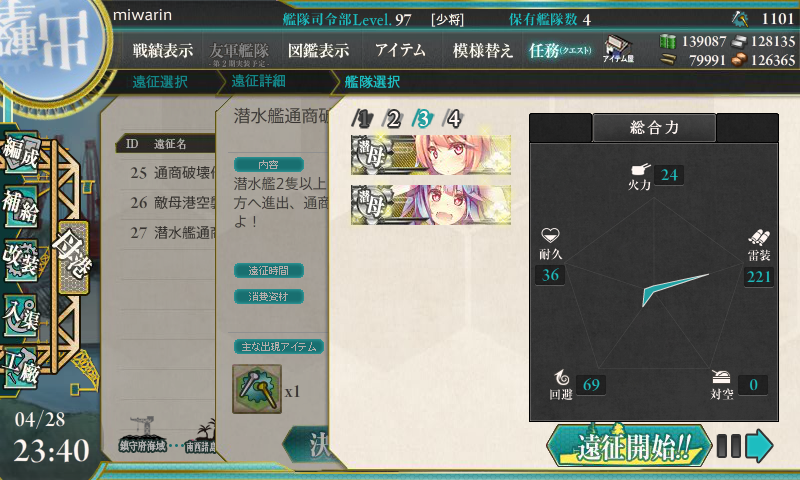800x480 pixels.
Task: Click the 図鑑表示 encyclopedia menu
Action: tap(318, 50)
